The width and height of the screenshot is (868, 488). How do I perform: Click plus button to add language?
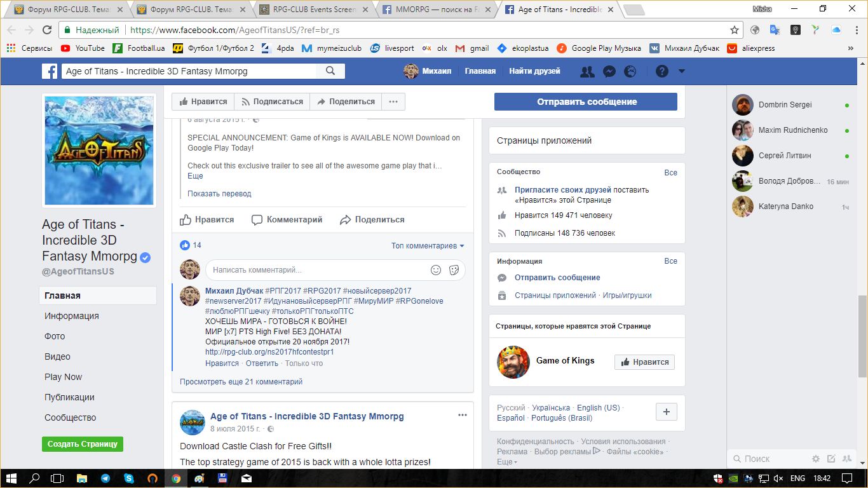point(667,412)
